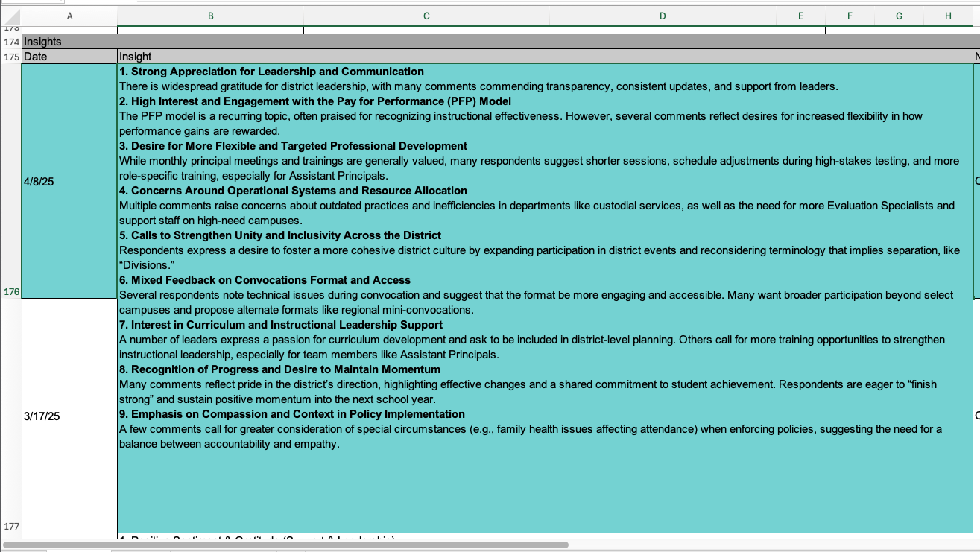Click the "Insights" section title cell
Screen dimensions: 980x552
(x=501, y=42)
